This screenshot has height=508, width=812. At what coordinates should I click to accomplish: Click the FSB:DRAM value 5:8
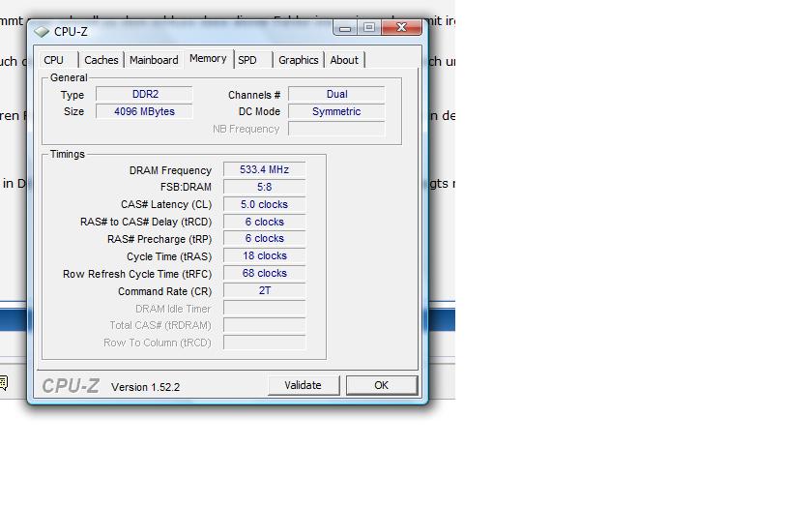tap(265, 187)
